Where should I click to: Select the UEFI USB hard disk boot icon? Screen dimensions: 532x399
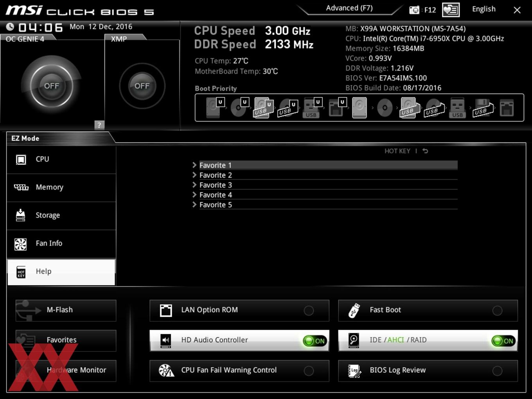click(263, 108)
